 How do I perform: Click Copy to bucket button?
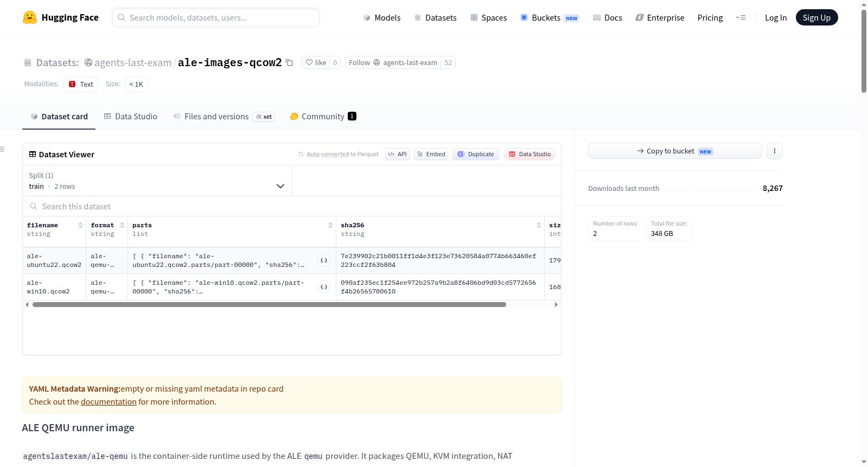tap(675, 151)
